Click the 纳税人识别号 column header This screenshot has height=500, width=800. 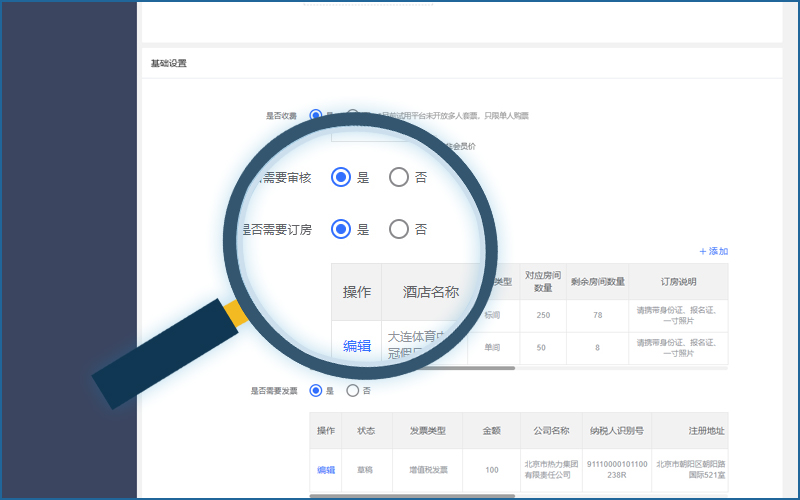click(x=615, y=431)
